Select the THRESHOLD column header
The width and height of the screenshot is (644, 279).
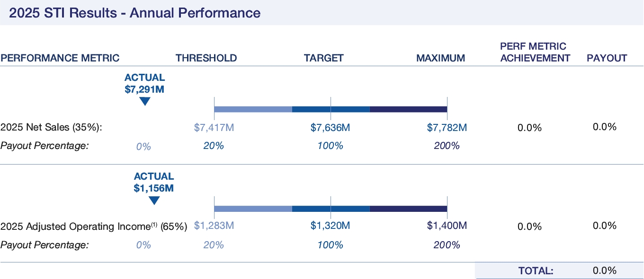pyautogui.click(x=206, y=58)
